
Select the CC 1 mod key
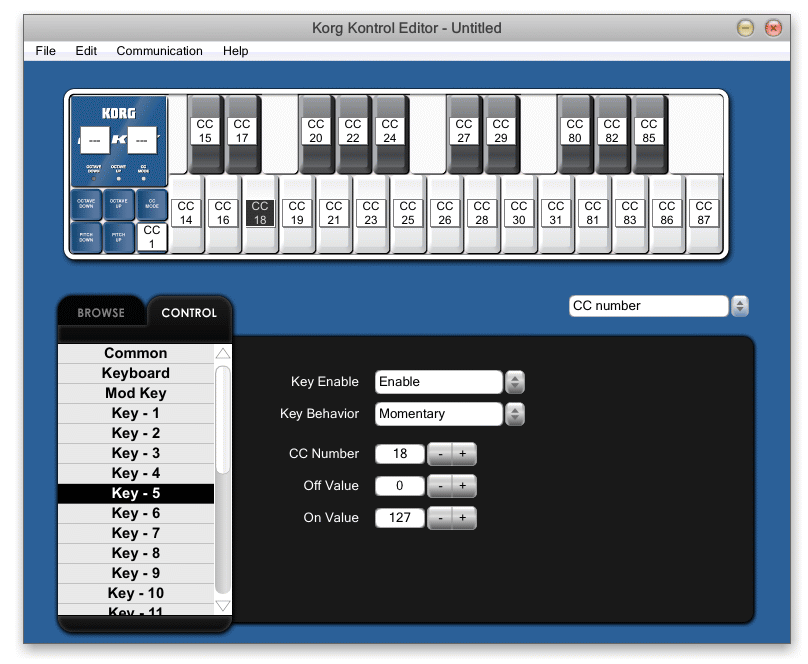pyautogui.click(x=152, y=237)
